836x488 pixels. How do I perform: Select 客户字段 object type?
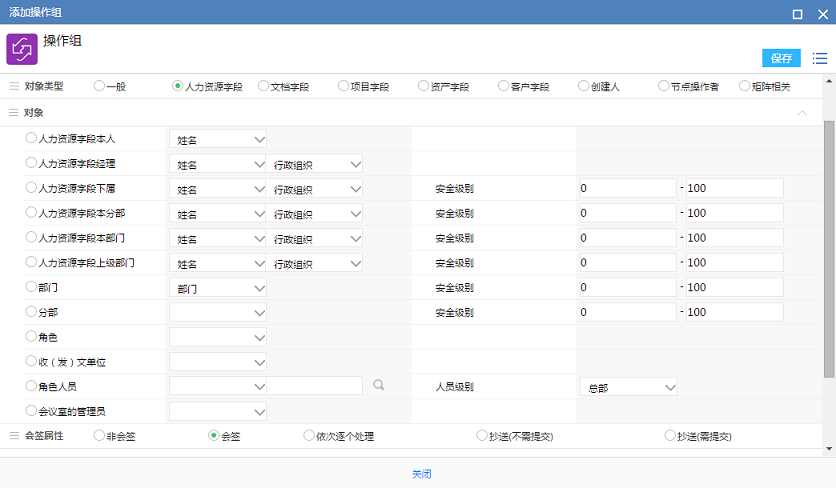503,85
